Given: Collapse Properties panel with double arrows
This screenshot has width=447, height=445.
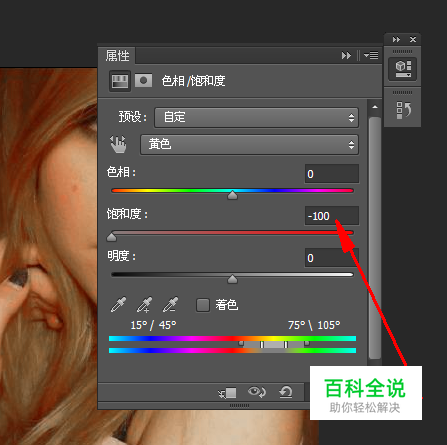Looking at the screenshot, I should point(346,55).
